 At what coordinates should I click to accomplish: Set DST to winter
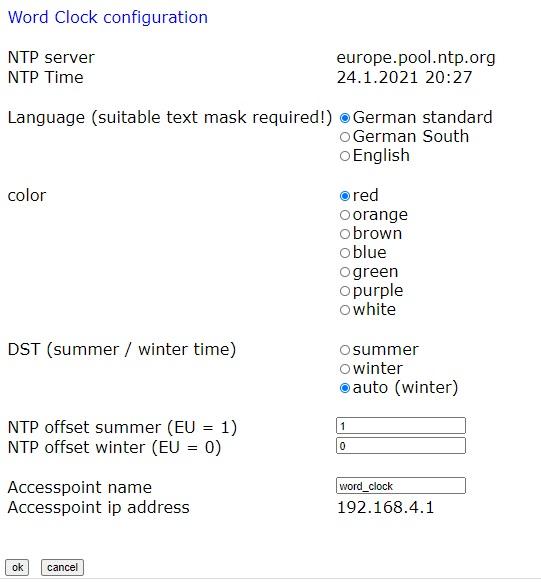pos(345,369)
